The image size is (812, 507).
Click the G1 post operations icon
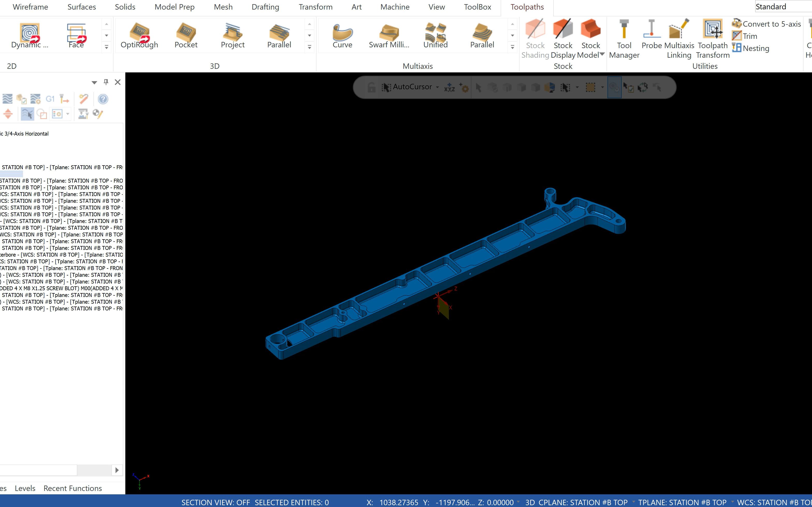click(50, 99)
